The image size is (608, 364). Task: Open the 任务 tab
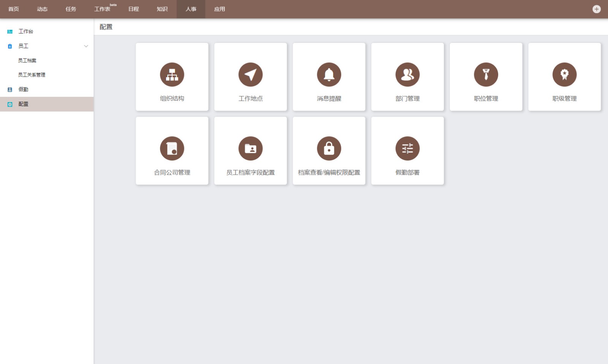[71, 9]
